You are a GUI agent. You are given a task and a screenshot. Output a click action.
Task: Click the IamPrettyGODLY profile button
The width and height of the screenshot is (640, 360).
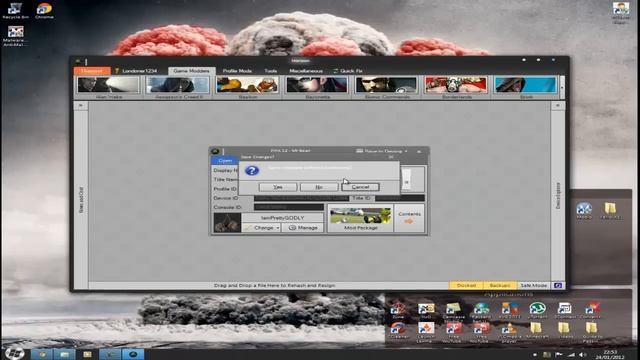pyautogui.click(x=282, y=218)
